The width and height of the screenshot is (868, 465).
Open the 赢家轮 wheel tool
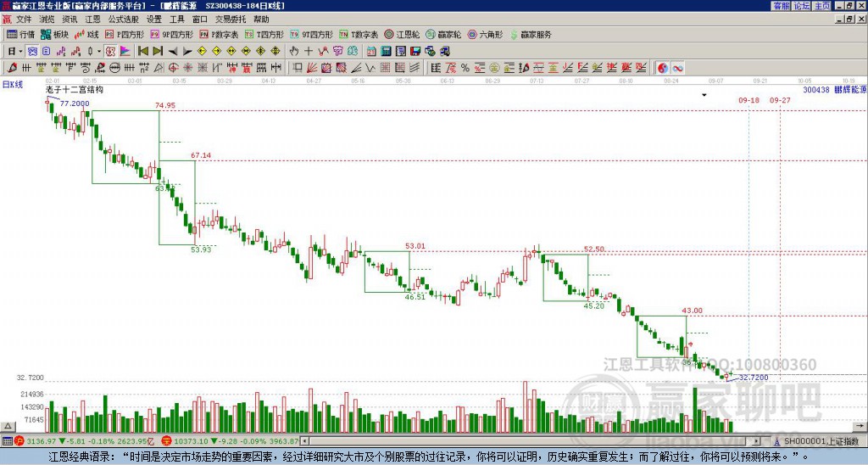[x=443, y=34]
